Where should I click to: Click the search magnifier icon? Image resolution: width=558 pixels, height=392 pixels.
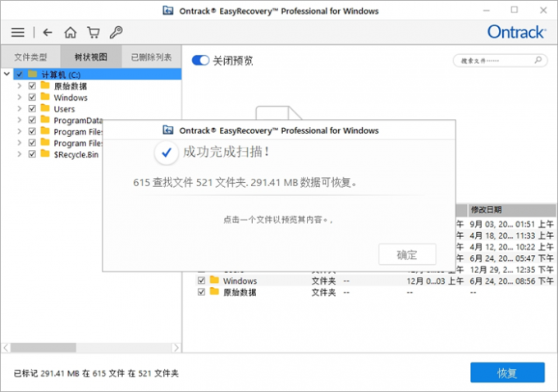(x=538, y=60)
